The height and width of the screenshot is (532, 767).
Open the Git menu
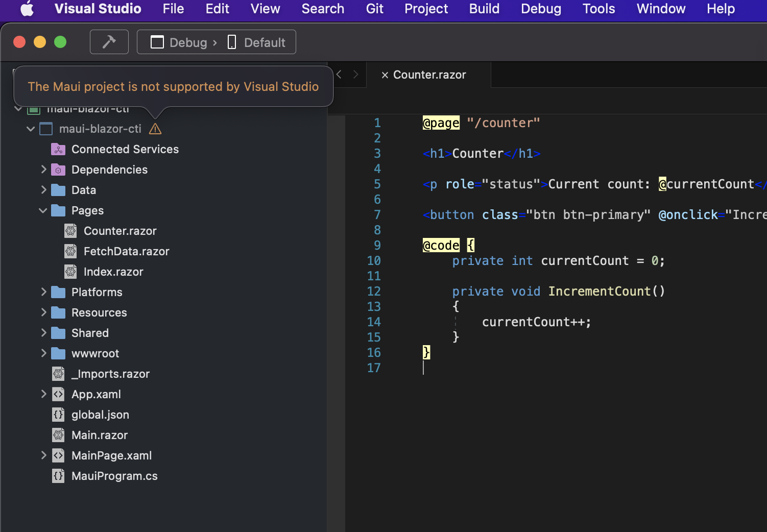374,9
